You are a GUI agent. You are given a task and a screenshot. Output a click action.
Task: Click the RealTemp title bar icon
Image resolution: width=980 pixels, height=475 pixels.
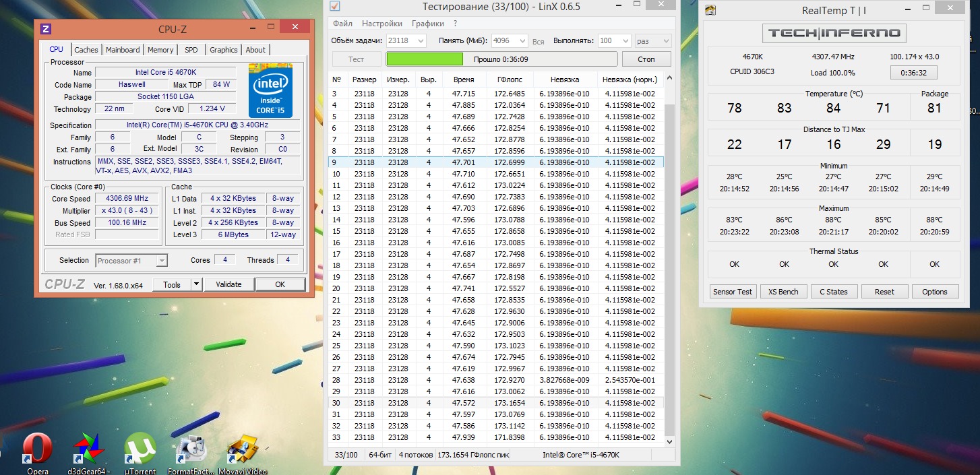click(710, 10)
